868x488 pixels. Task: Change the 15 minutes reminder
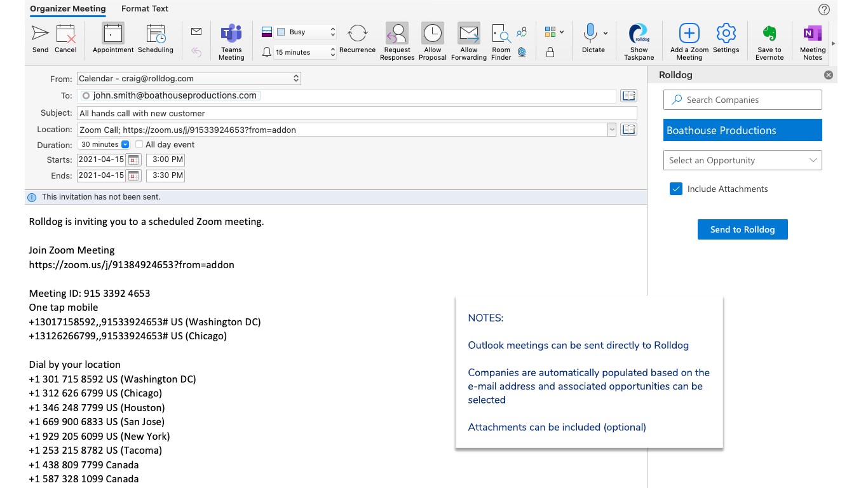click(x=306, y=52)
